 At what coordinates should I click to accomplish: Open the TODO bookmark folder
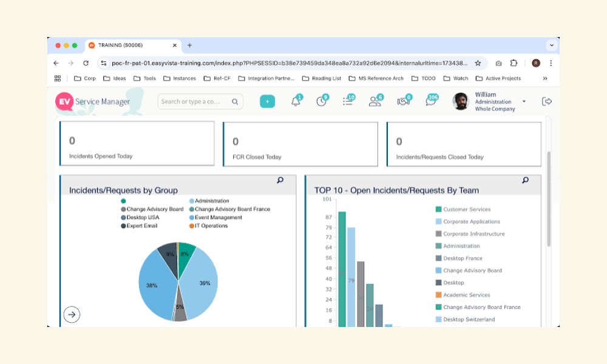(x=424, y=78)
